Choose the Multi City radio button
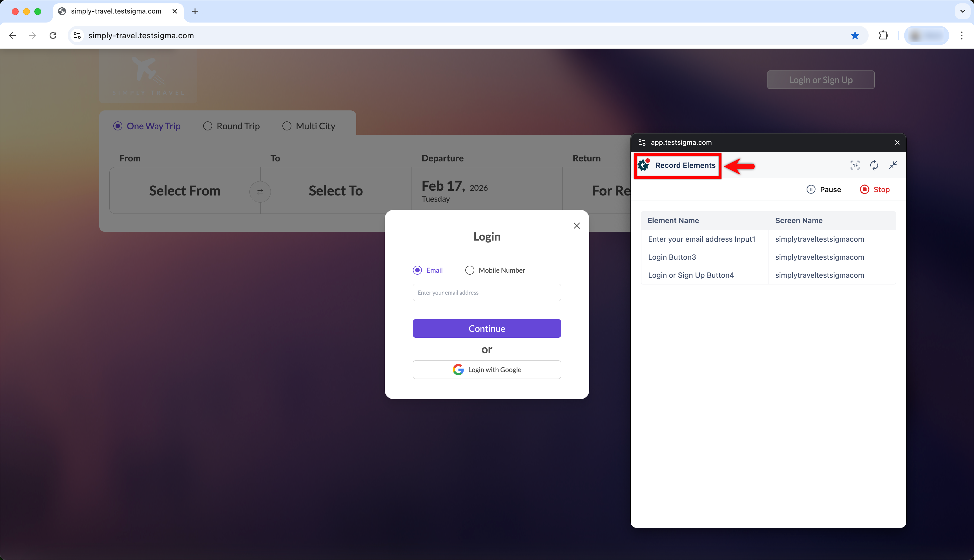 [x=287, y=126]
